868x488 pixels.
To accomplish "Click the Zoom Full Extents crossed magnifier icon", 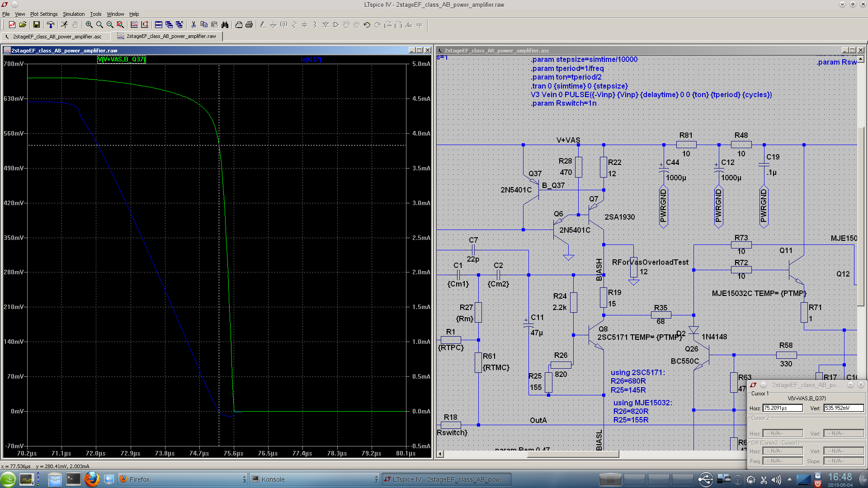I will point(120,25).
